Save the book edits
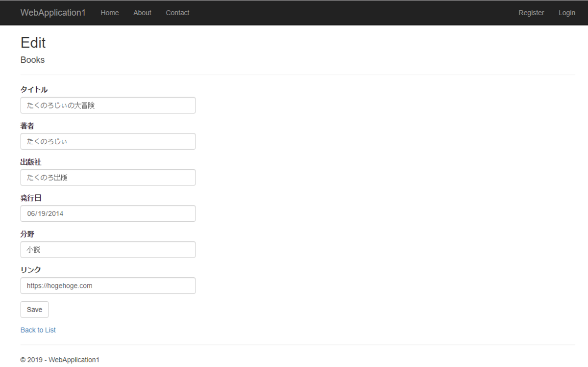The image size is (588, 367). click(x=34, y=310)
